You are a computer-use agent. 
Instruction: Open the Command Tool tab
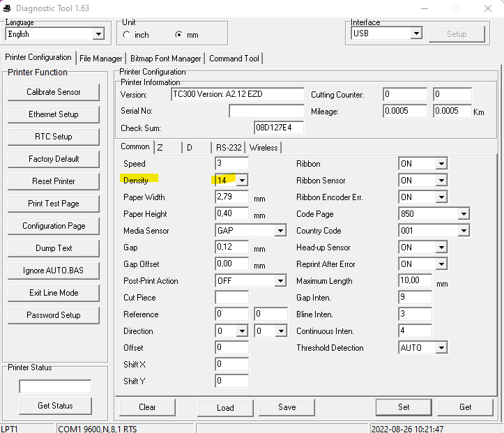click(234, 59)
